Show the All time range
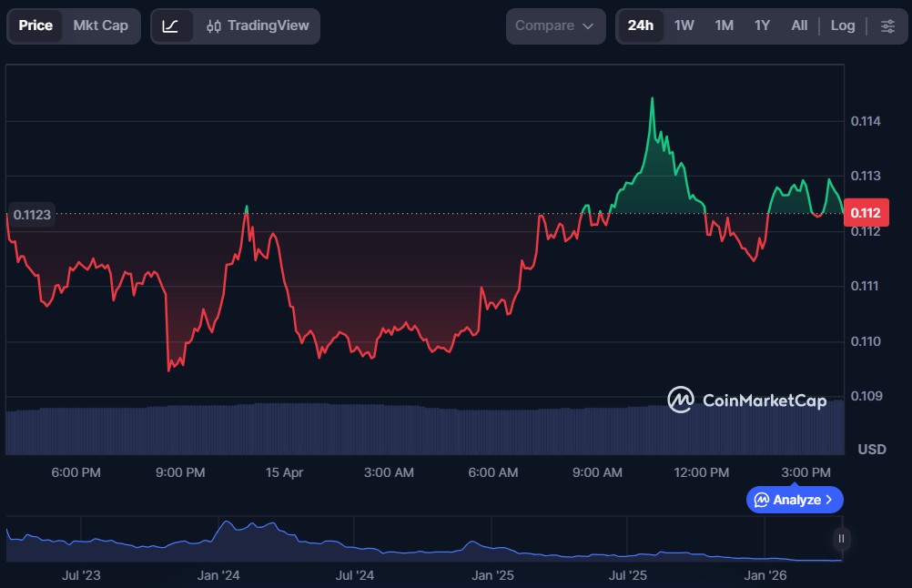Image resolution: width=912 pixels, height=588 pixels. pos(799,25)
